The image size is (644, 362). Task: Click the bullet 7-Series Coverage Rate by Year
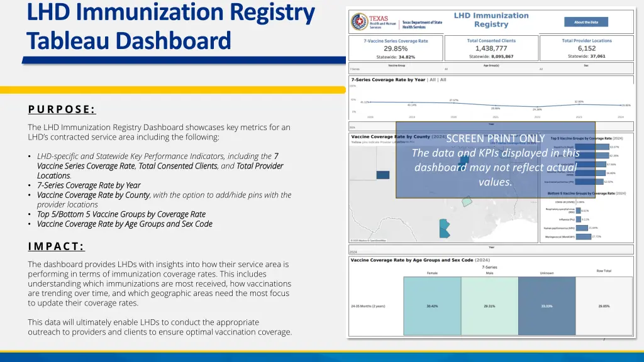89,185
